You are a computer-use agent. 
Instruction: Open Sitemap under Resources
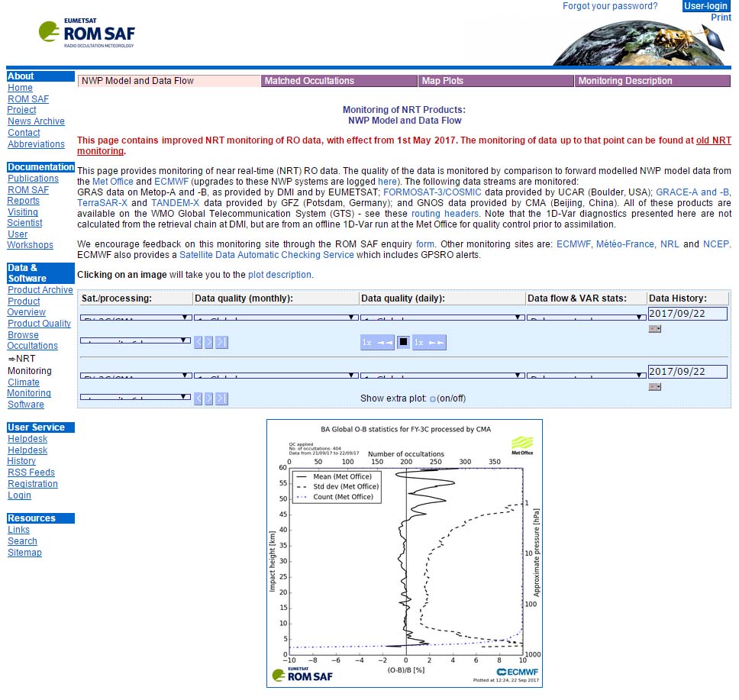[x=24, y=553]
